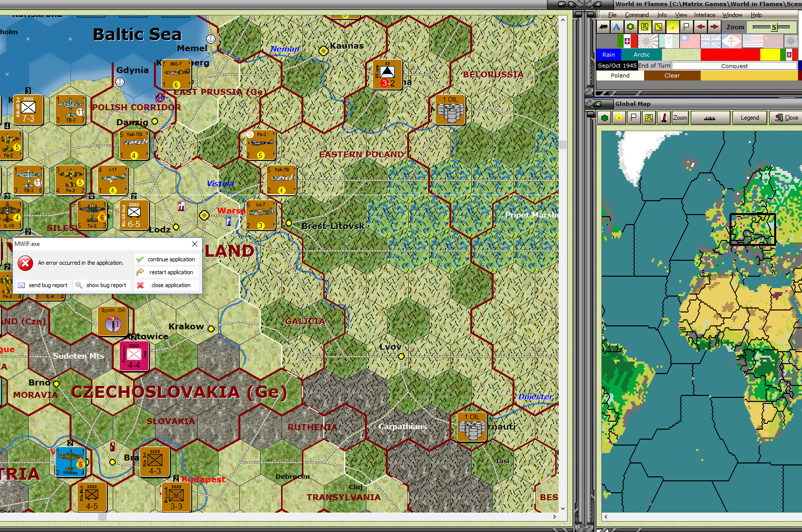Click the Conquest phase field

coord(734,66)
